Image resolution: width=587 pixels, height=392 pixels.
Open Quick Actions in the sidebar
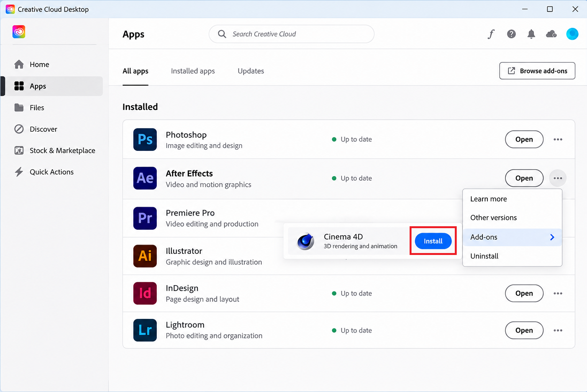54,172
